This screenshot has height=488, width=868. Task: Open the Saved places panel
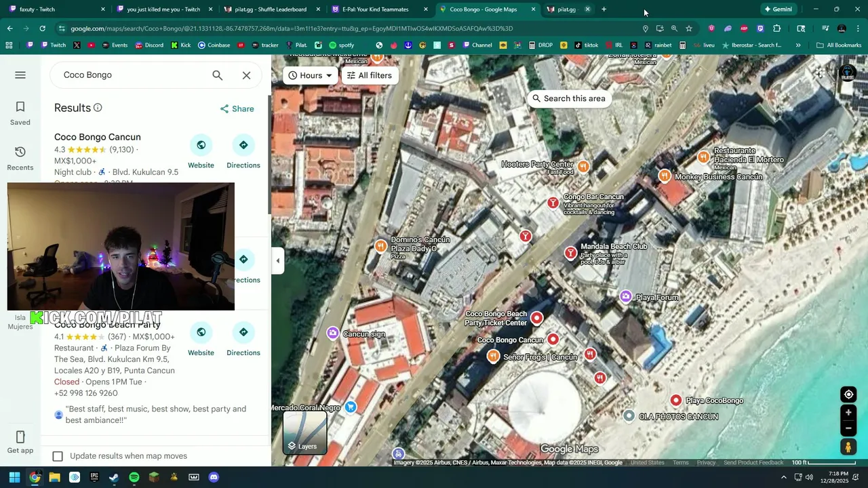click(20, 113)
